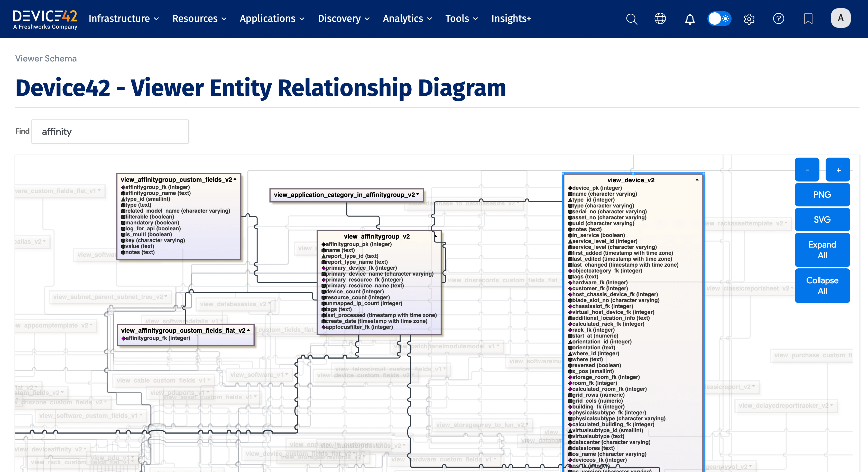
Task: Open the Tools menu
Action: tap(462, 19)
